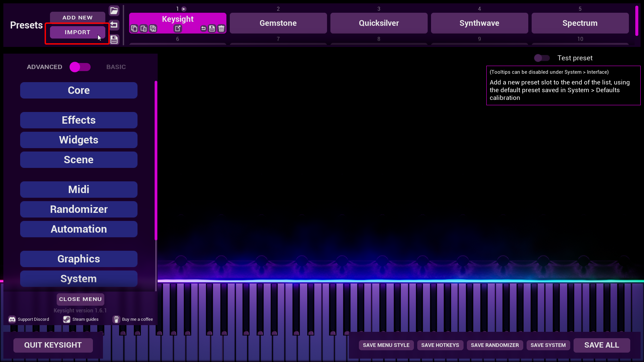Toggle the Test preset switch

542,58
